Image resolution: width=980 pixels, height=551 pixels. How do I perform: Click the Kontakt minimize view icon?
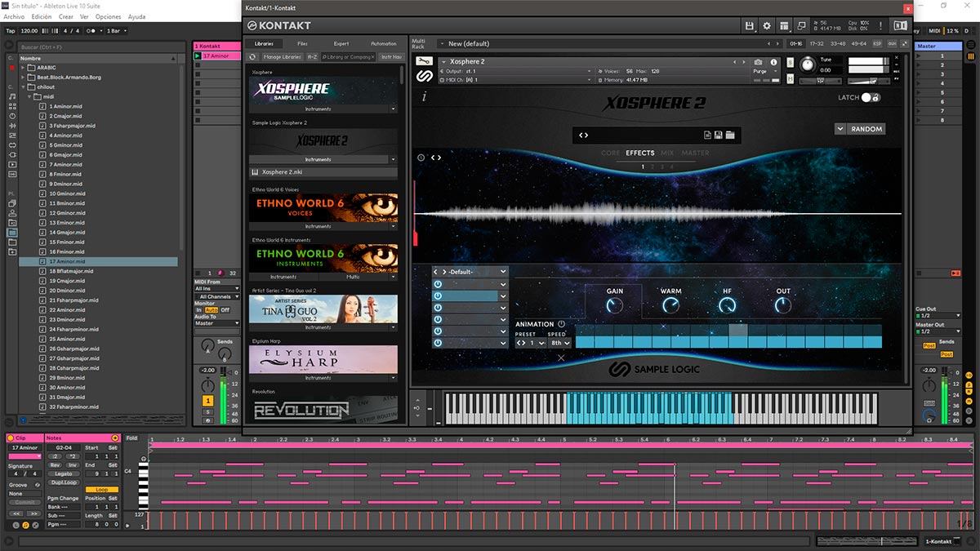(x=802, y=26)
